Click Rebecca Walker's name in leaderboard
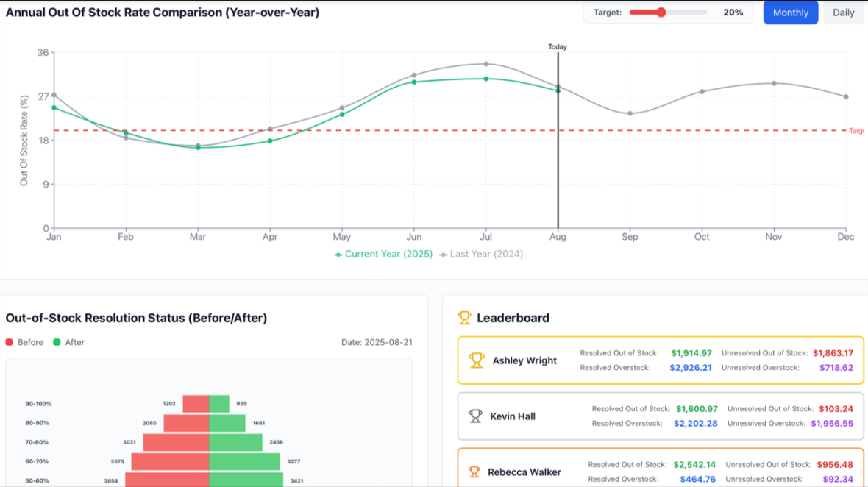The width and height of the screenshot is (868, 487). click(524, 472)
